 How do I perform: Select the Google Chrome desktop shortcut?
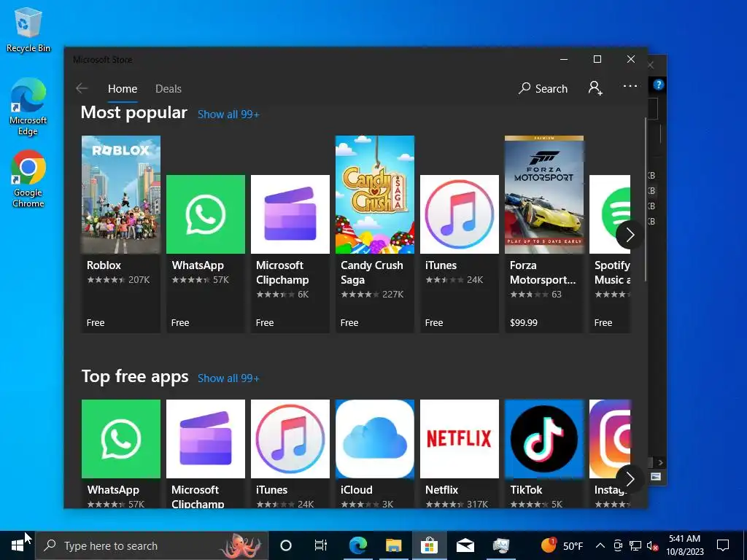pos(28,179)
